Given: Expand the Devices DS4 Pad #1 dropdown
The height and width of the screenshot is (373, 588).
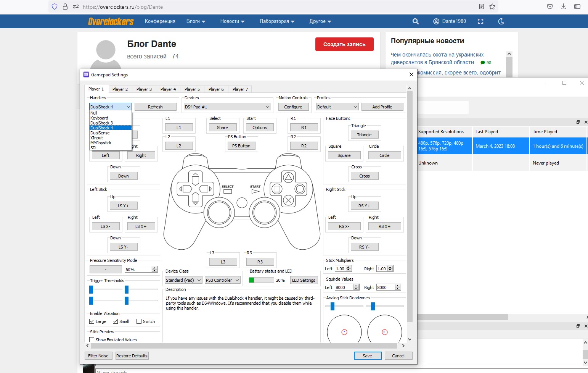Looking at the screenshot, I should 227,107.
